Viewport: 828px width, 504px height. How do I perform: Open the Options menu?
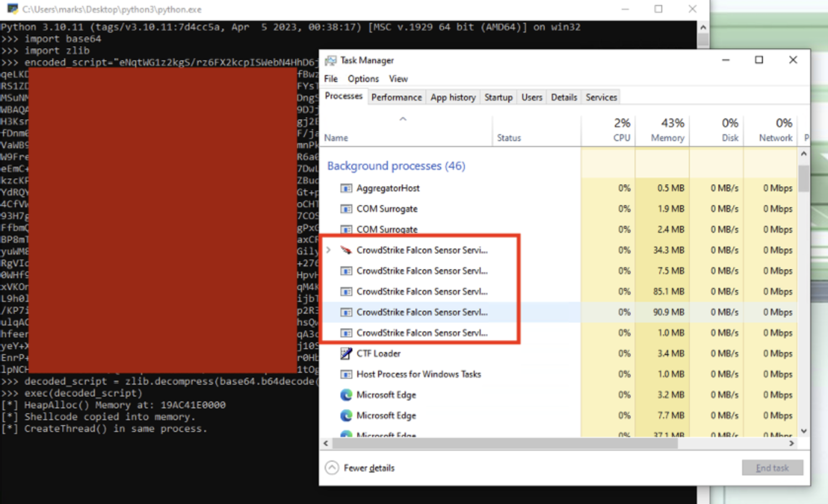coord(363,78)
